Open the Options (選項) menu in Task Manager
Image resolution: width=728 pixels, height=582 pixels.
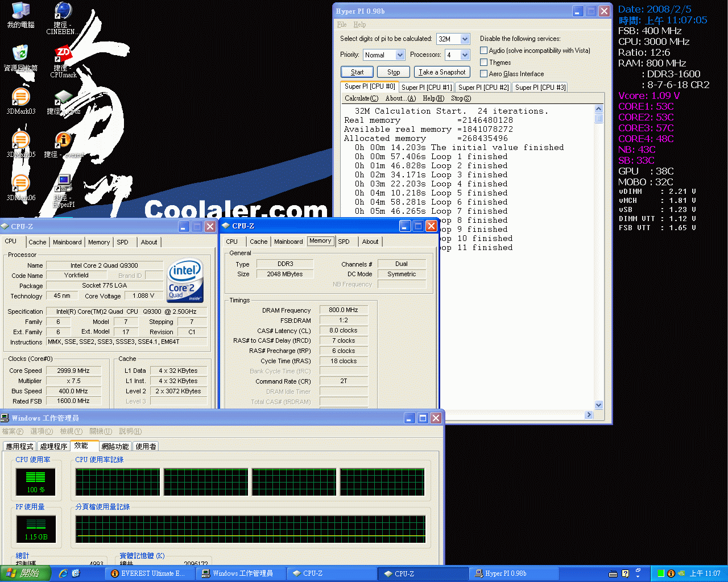tap(42, 431)
